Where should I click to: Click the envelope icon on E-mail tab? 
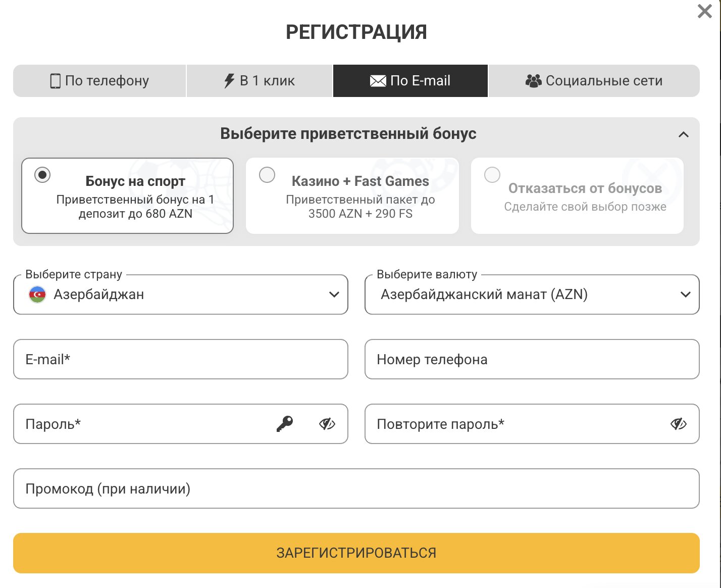tap(378, 81)
